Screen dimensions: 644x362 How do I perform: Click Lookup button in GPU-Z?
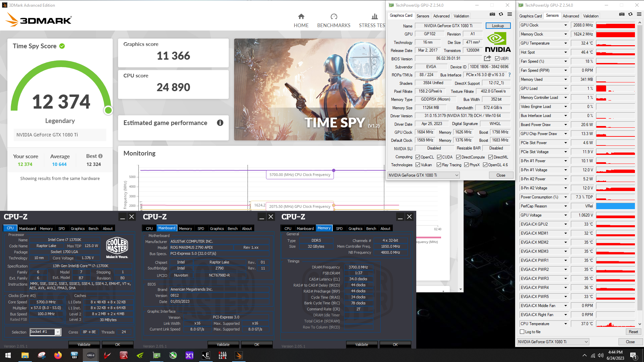click(498, 25)
